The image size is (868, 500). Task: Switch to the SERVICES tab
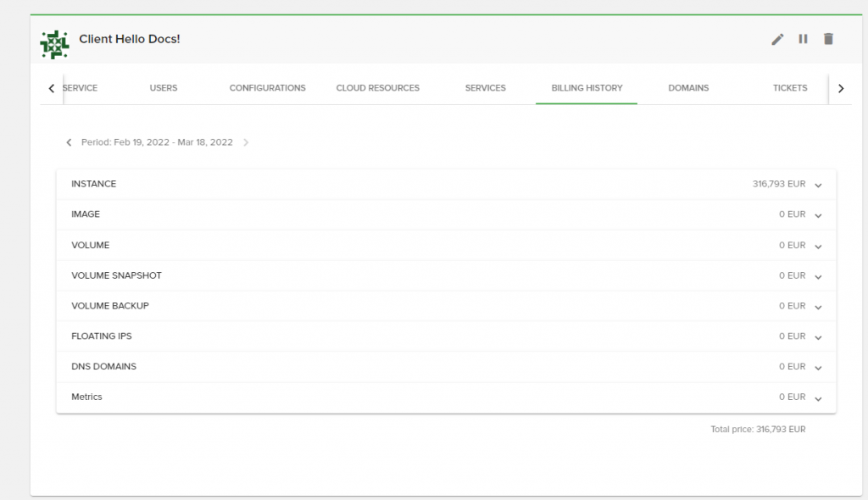tap(486, 88)
